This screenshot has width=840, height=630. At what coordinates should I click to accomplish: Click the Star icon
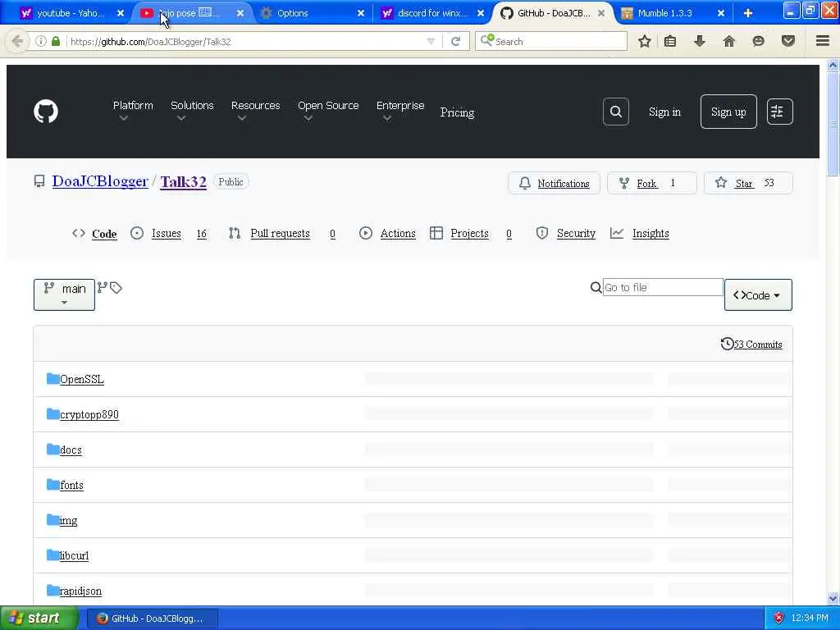(x=721, y=183)
